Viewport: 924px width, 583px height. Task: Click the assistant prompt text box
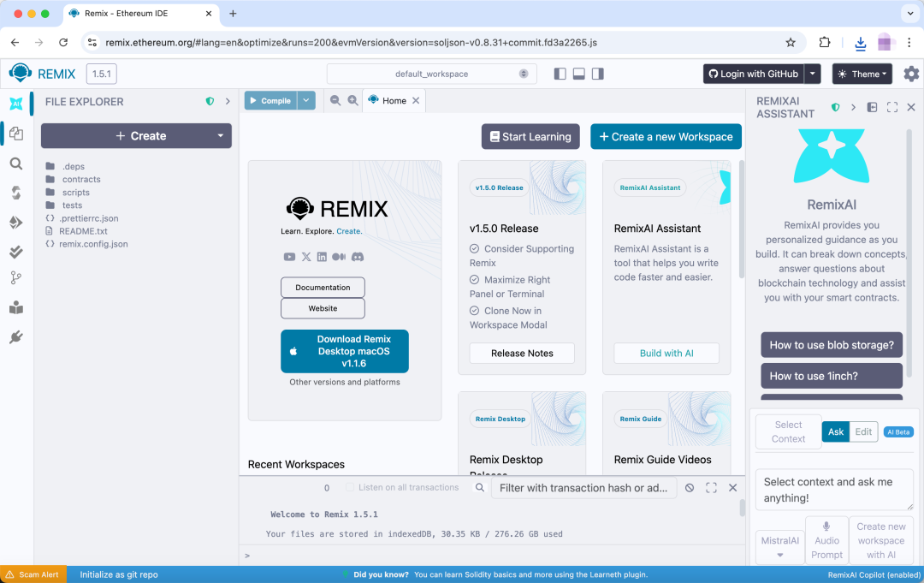[x=834, y=490]
